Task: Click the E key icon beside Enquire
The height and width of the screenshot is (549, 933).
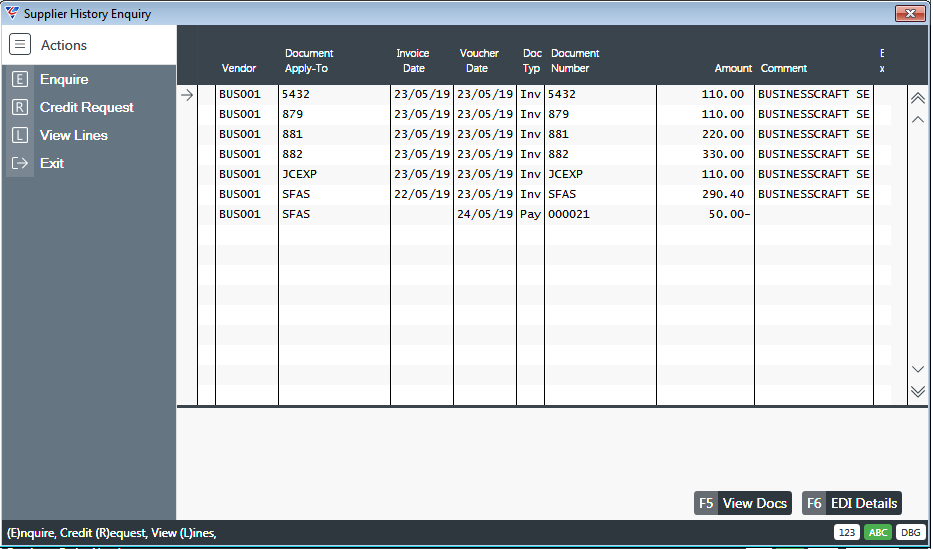Action: (x=20, y=79)
